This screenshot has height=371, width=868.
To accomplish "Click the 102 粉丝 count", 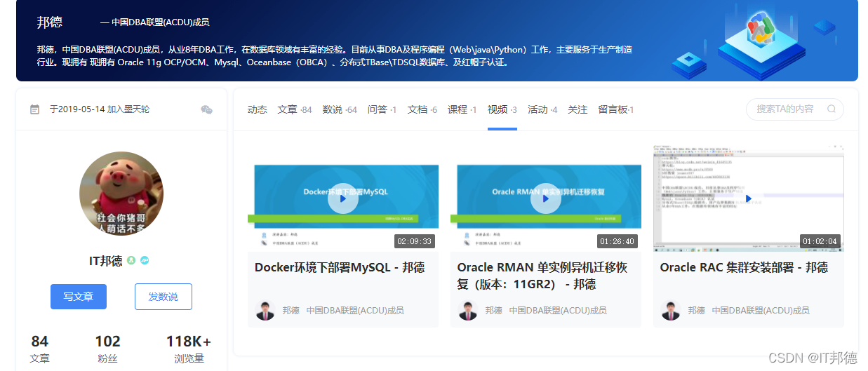I will point(107,349).
